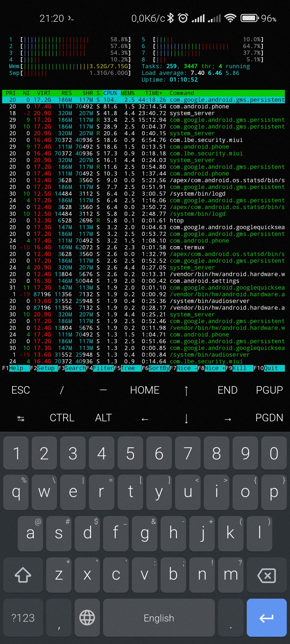Tap the dash extra key
The height and width of the screenshot is (644, 290).
click(x=103, y=390)
